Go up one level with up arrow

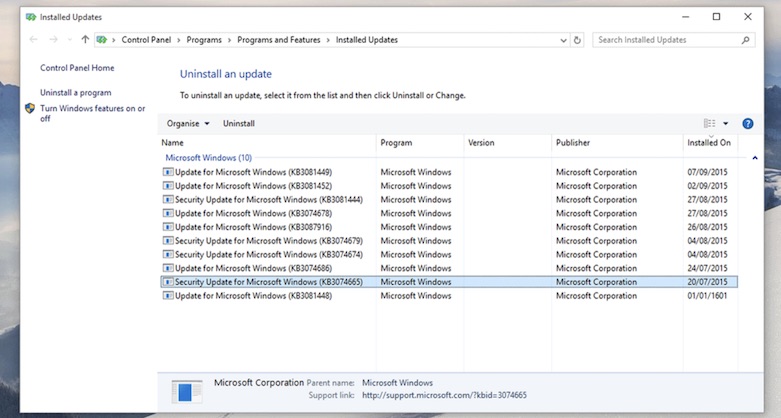click(x=85, y=40)
